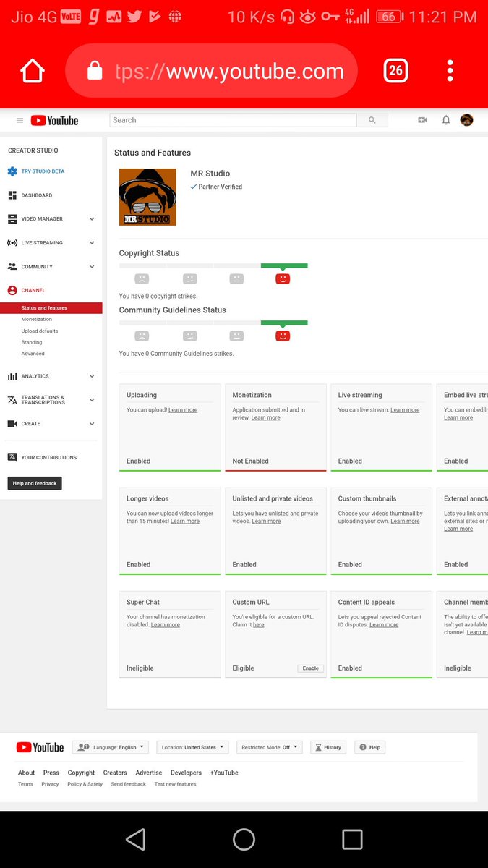The width and height of the screenshot is (488, 868).
Task: Expand the Live Streaming section
Action: click(x=92, y=243)
